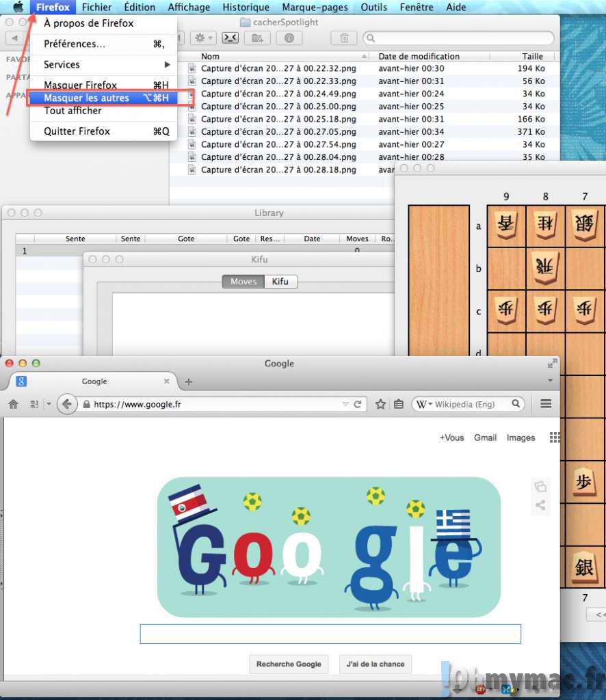Click the Firefox back arrow button
This screenshot has height=700, width=606.
pos(67,405)
